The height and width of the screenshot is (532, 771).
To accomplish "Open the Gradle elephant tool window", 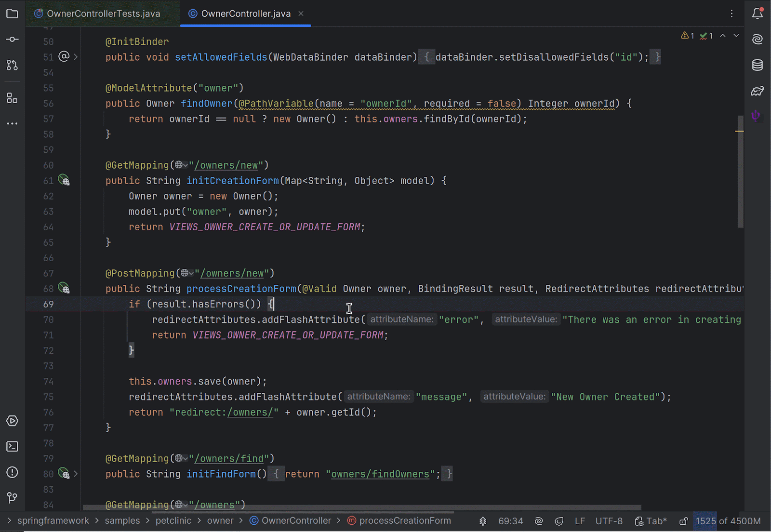I will coord(758,91).
